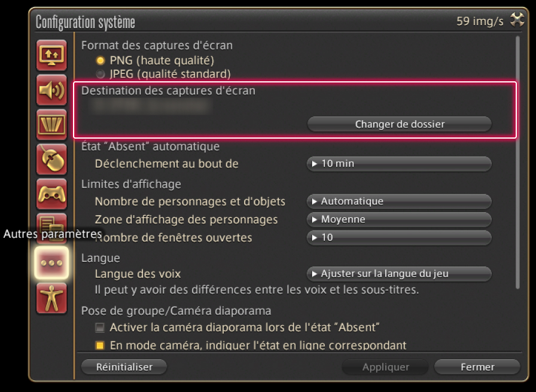Viewport: 536px width, 392px height.
Task: Select PNG (haute qualité) screenshot format
Action: click(x=100, y=60)
